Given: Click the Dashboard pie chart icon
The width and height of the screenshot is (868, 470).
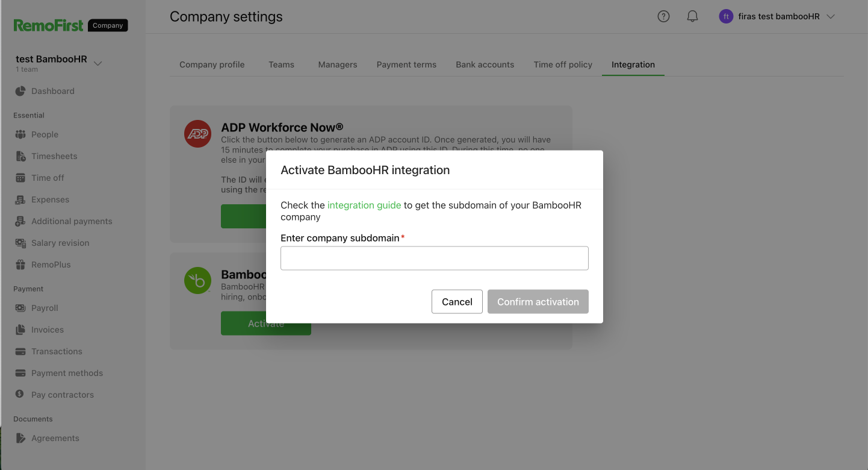Looking at the screenshot, I should 20,91.
